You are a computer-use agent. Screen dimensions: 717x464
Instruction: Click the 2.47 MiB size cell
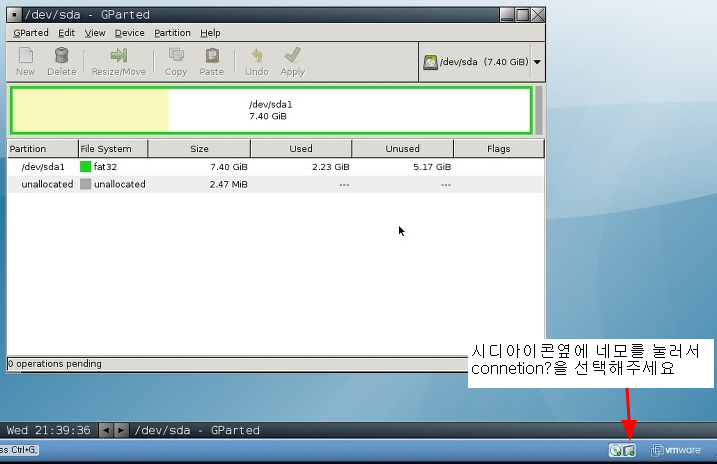coord(229,184)
